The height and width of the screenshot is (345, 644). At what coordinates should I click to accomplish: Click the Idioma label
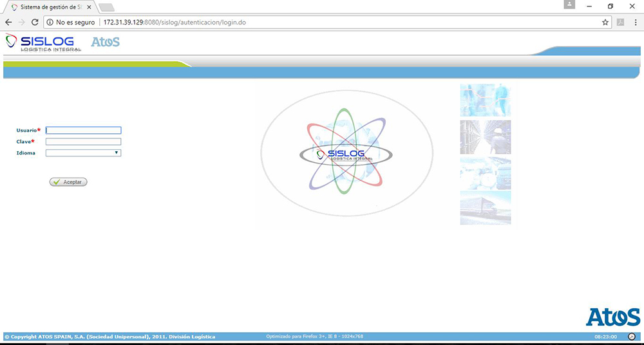pyautogui.click(x=26, y=153)
